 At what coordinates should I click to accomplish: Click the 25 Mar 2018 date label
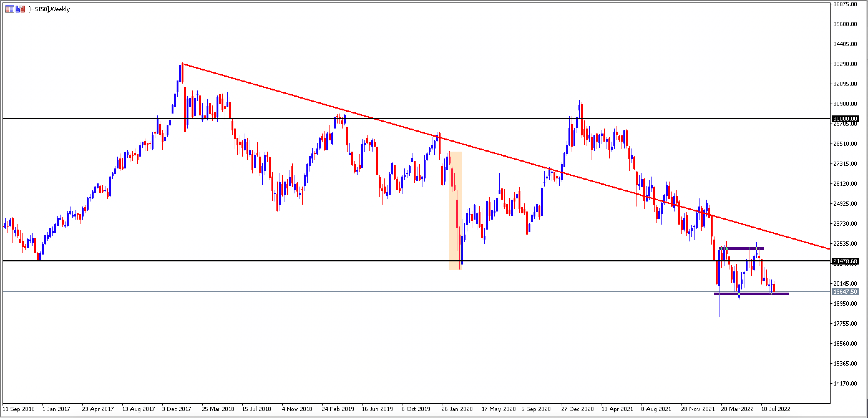[218, 409]
